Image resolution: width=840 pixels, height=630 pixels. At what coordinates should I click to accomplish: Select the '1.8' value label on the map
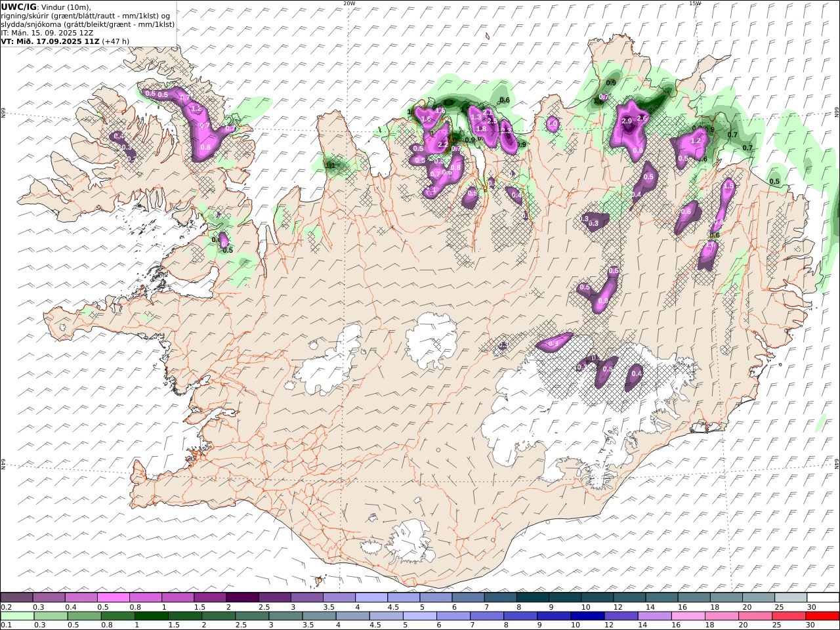[x=481, y=129]
